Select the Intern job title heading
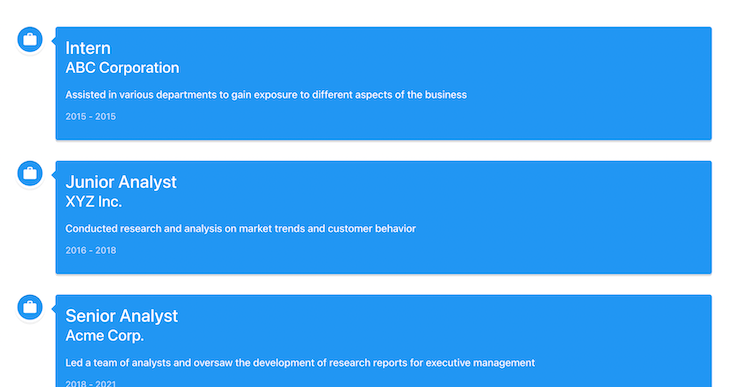The width and height of the screenshot is (730, 387). click(88, 48)
